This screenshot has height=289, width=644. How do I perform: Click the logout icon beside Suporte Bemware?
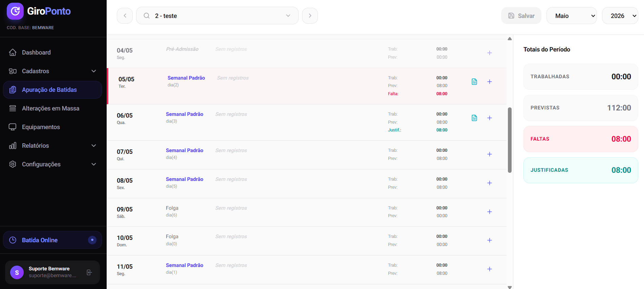[x=89, y=272]
